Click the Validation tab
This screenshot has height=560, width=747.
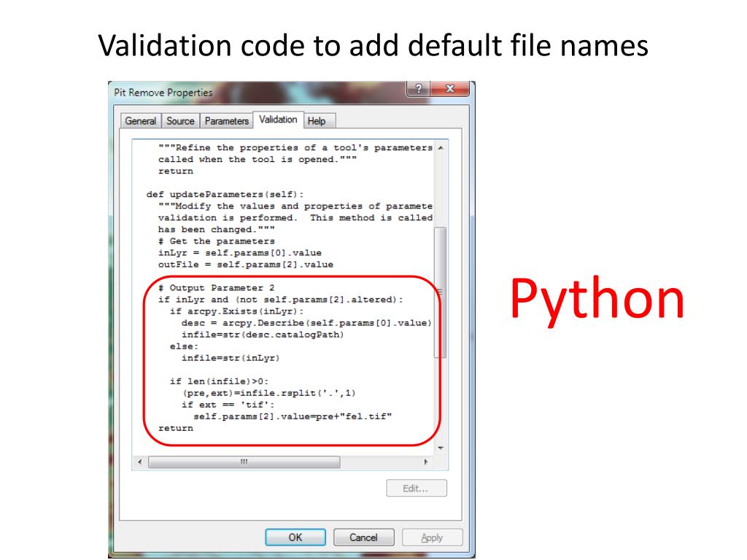click(x=278, y=120)
